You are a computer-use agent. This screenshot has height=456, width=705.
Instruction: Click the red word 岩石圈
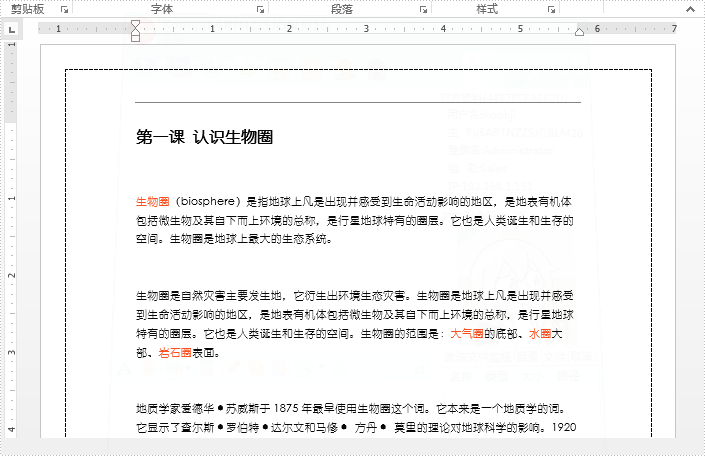point(175,353)
